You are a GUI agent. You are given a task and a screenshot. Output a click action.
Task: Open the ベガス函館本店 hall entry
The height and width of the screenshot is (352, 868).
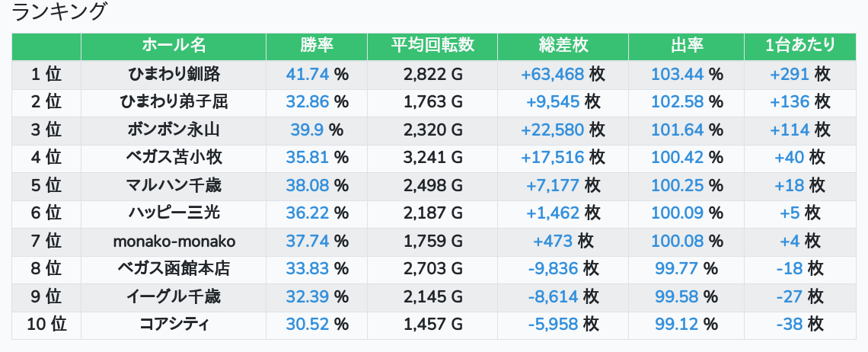[x=174, y=269]
